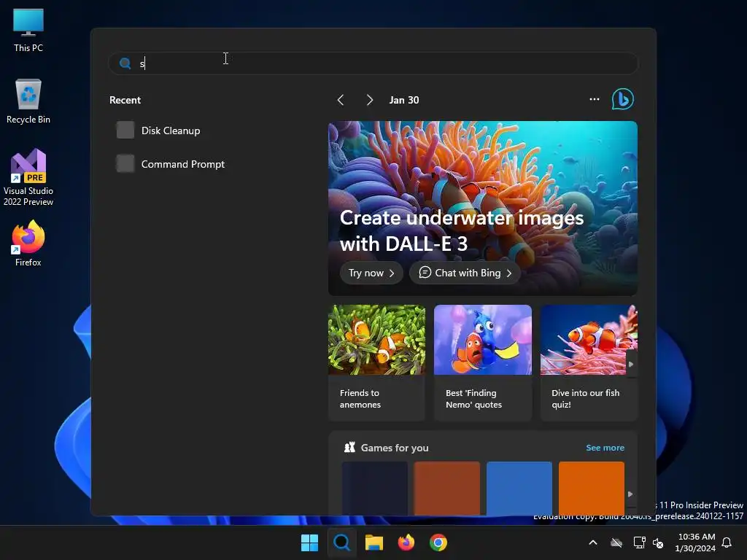747x560 pixels.
Task: Go to previous day with left chevron
Action: [341, 100]
